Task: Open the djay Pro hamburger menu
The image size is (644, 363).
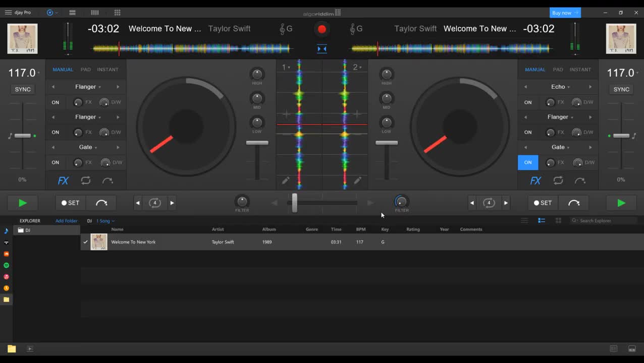Action: point(8,13)
